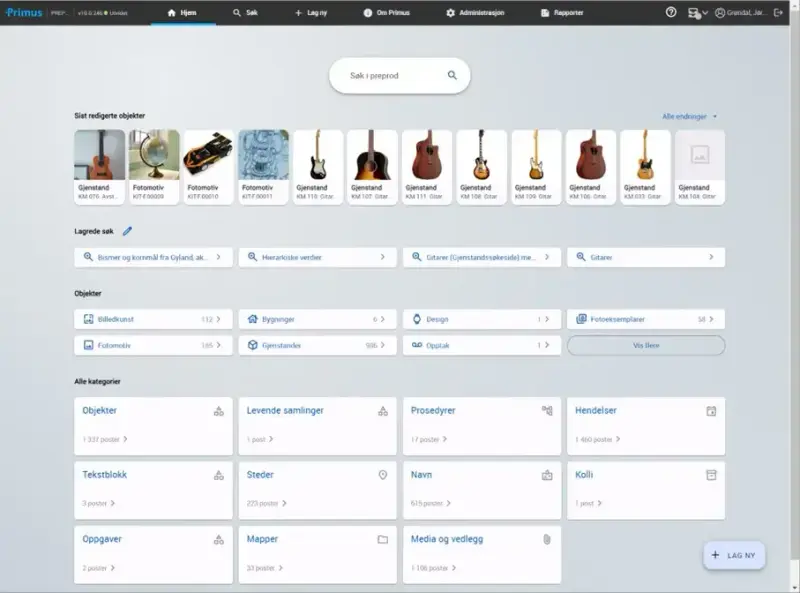Viewport: 800px width, 593px height.
Task: Click the calendar icon on Hendelser card
Action: pyautogui.click(x=711, y=411)
